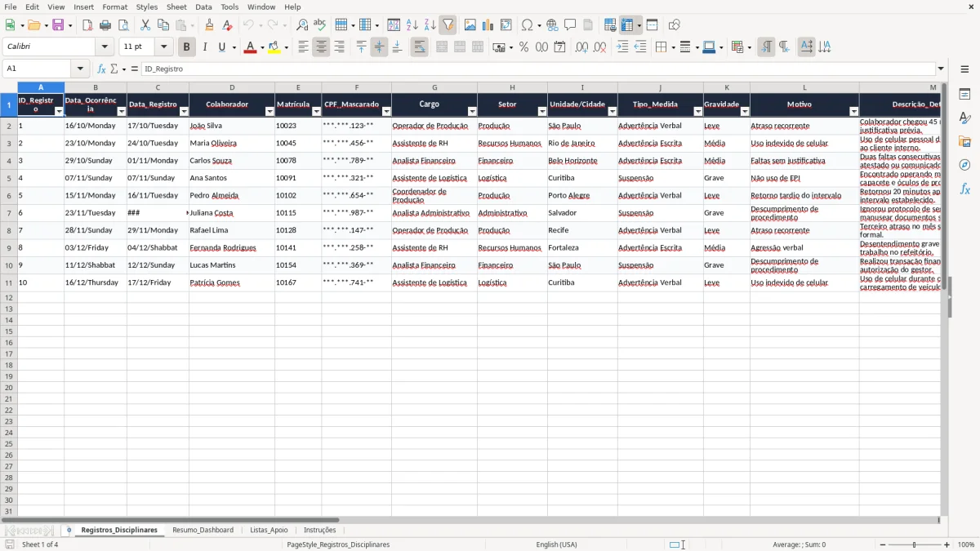Open the Borders dropdown arrow
The height and width of the screenshot is (551, 980).
pos(673,47)
